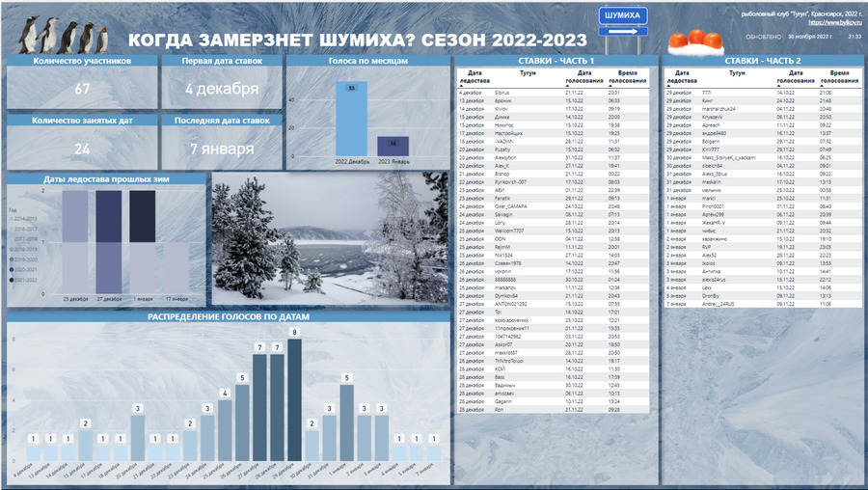
Task: Select the Gagarin row in Часть 1
Action: tap(553, 401)
